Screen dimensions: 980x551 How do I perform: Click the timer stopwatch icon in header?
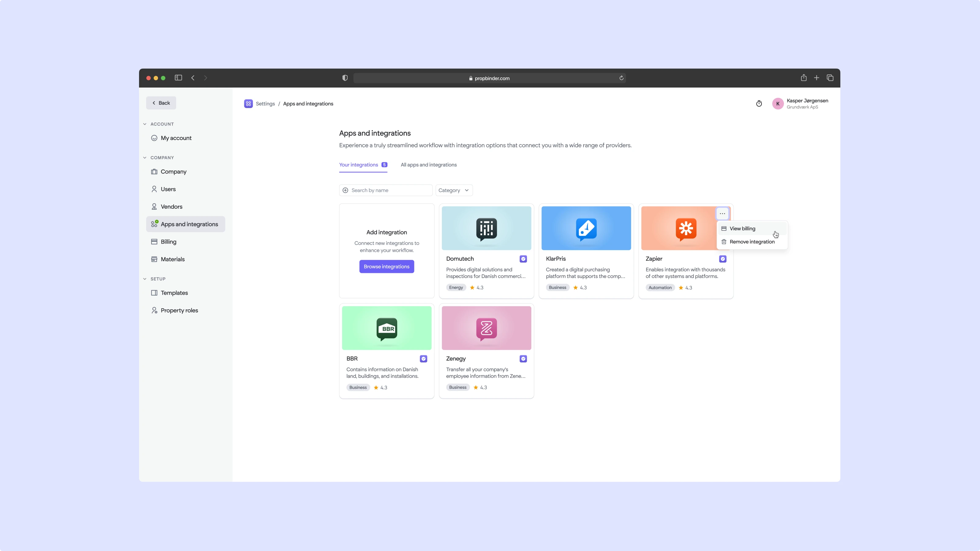click(759, 103)
